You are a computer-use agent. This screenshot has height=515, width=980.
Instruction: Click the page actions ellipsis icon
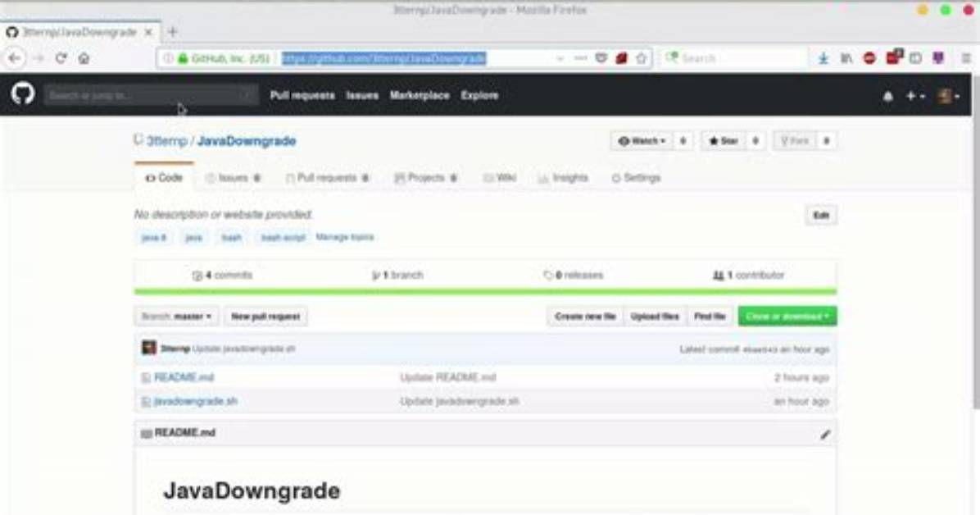[x=581, y=58]
